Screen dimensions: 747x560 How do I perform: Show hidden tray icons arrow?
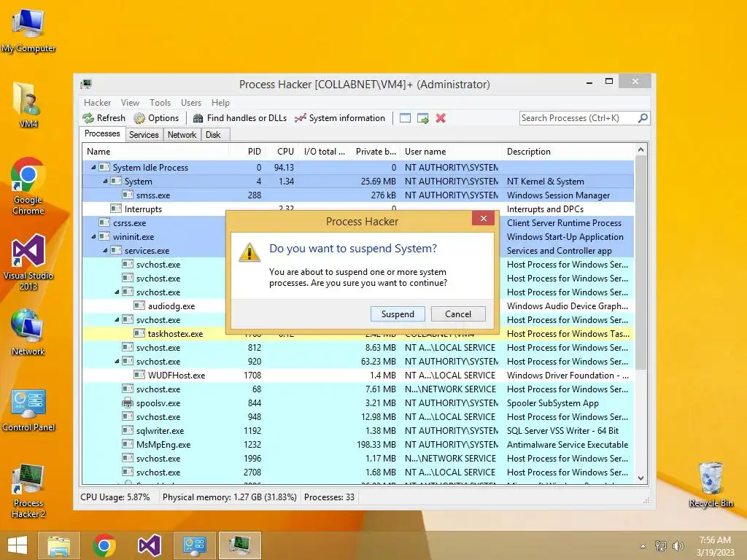643,546
